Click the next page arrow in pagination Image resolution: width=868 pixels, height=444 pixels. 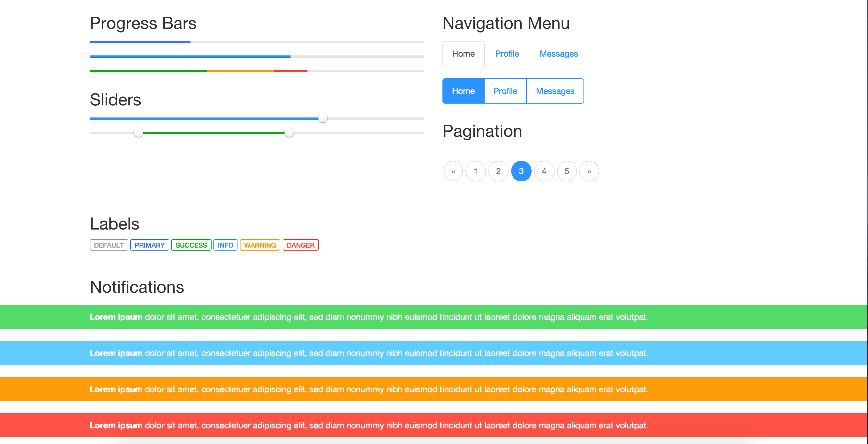click(589, 171)
